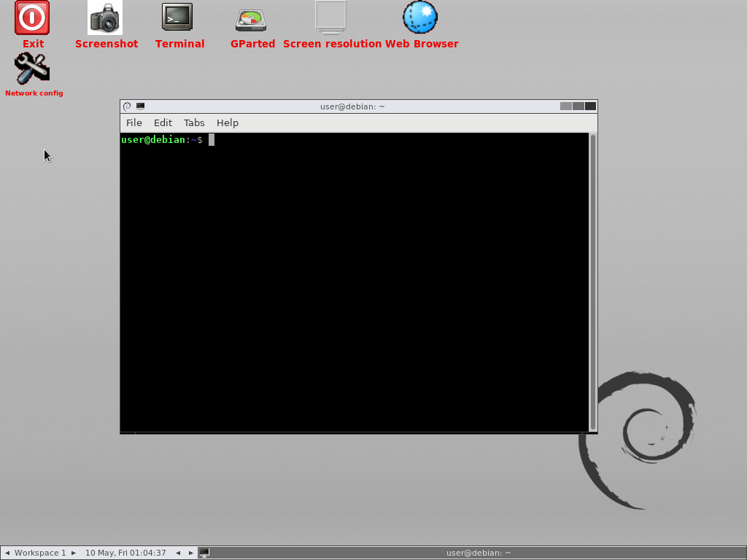The height and width of the screenshot is (560, 747).
Task: Click next window arrow in taskbar
Action: click(191, 553)
